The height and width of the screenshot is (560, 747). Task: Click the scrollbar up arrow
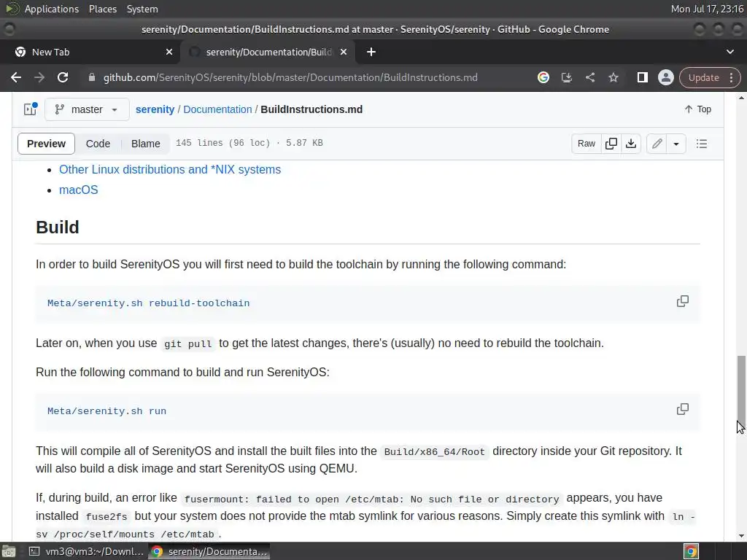click(741, 98)
